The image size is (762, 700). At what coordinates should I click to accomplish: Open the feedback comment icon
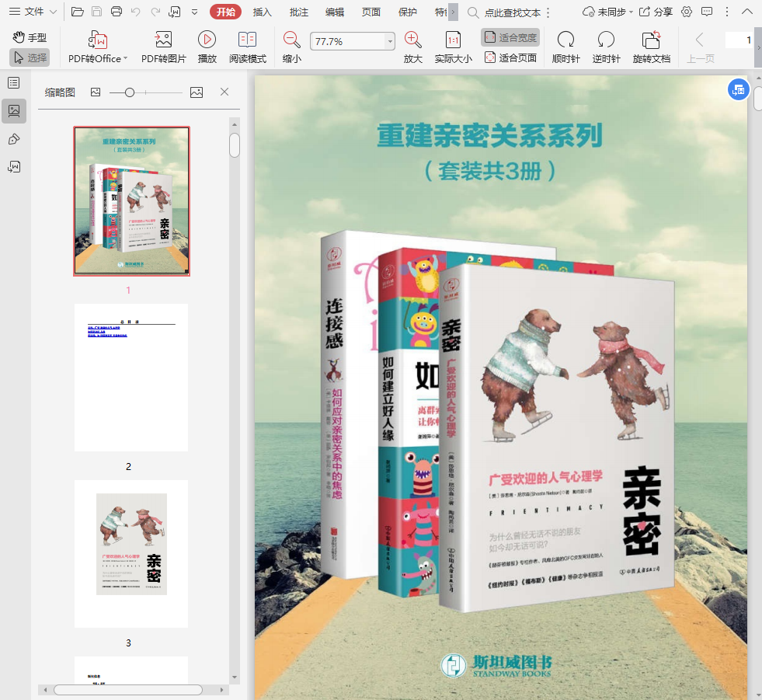tap(707, 12)
